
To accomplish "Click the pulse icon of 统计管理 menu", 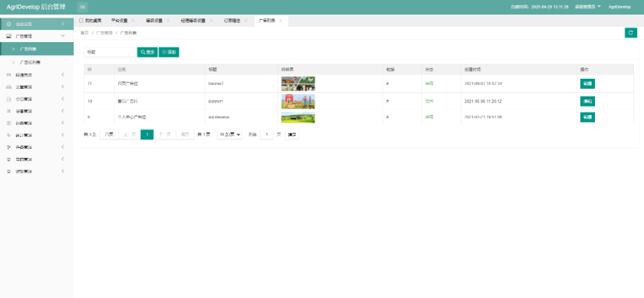I will coord(9,135).
